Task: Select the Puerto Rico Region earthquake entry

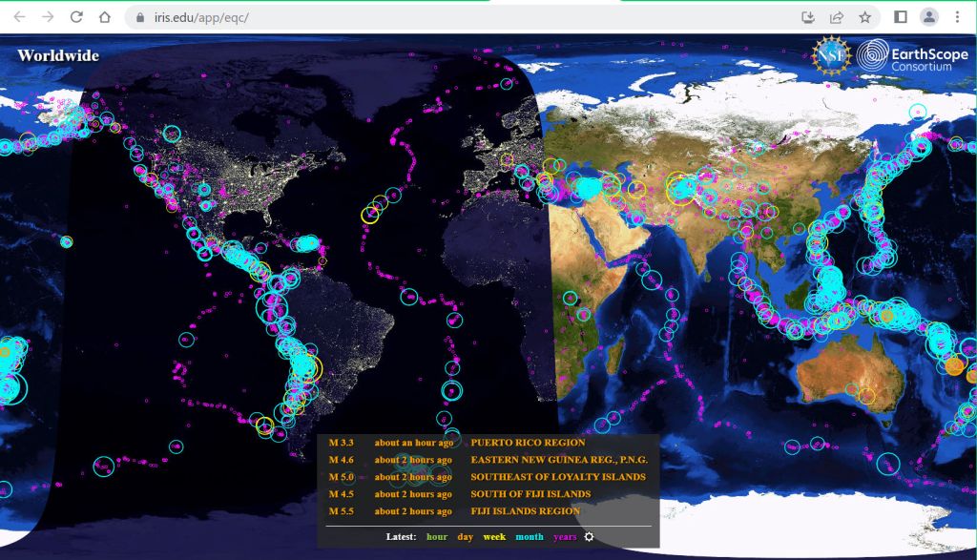Action: pyautogui.click(x=528, y=443)
